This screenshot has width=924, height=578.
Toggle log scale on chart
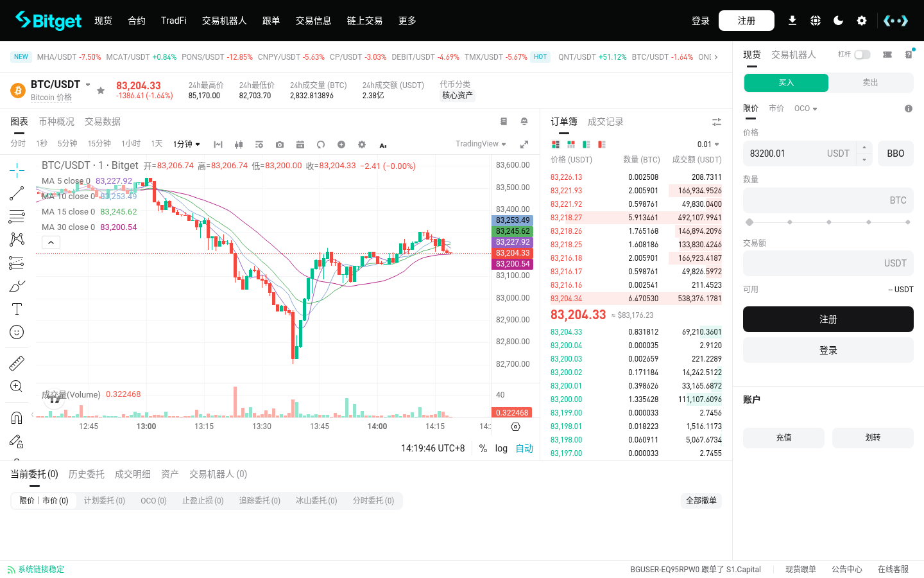[501, 448]
